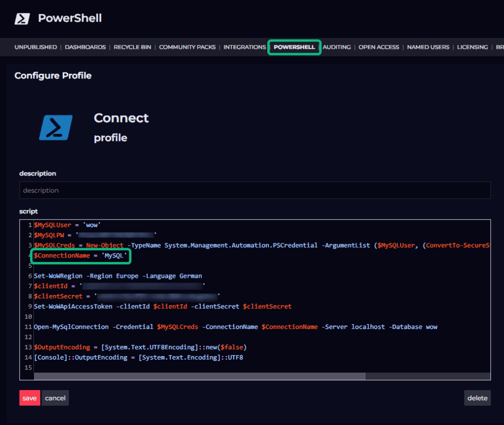Click the 'script' field label
This screenshot has width=504, height=425.
coord(29,211)
